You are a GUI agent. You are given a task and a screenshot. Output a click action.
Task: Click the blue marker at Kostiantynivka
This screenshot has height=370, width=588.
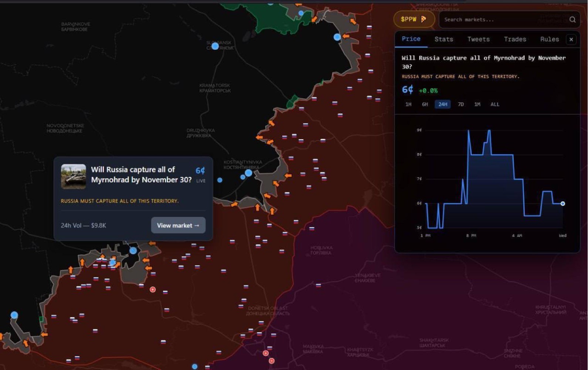pyautogui.click(x=248, y=173)
